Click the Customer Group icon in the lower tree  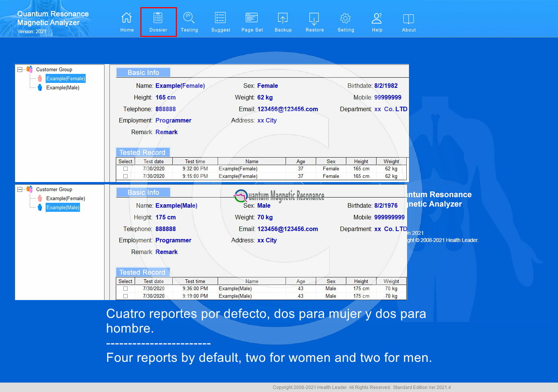(29, 189)
